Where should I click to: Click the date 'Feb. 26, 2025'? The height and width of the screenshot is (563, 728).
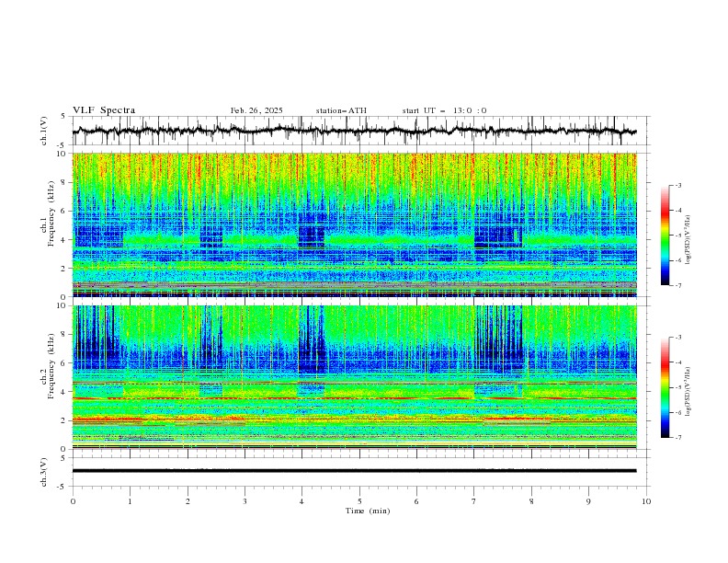point(256,110)
